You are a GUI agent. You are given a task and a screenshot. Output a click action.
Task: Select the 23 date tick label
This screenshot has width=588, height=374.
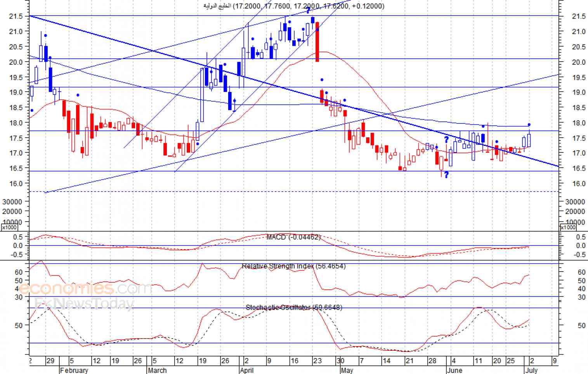[x=317, y=361]
